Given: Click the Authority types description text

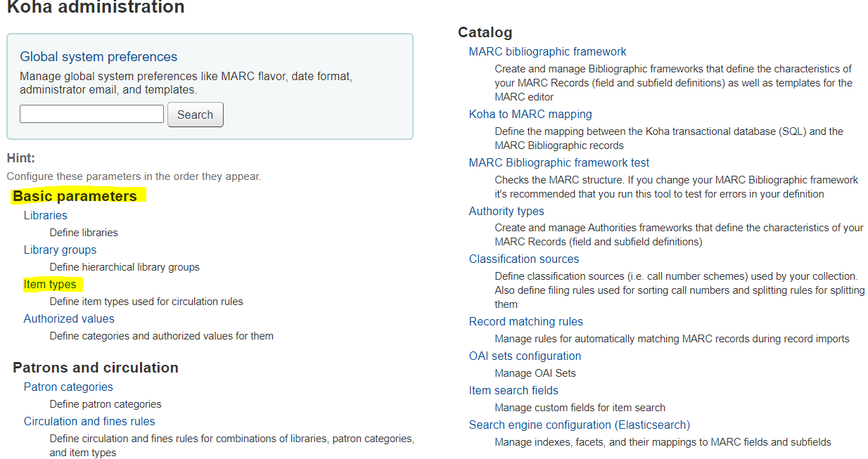Looking at the screenshot, I should (679, 235).
